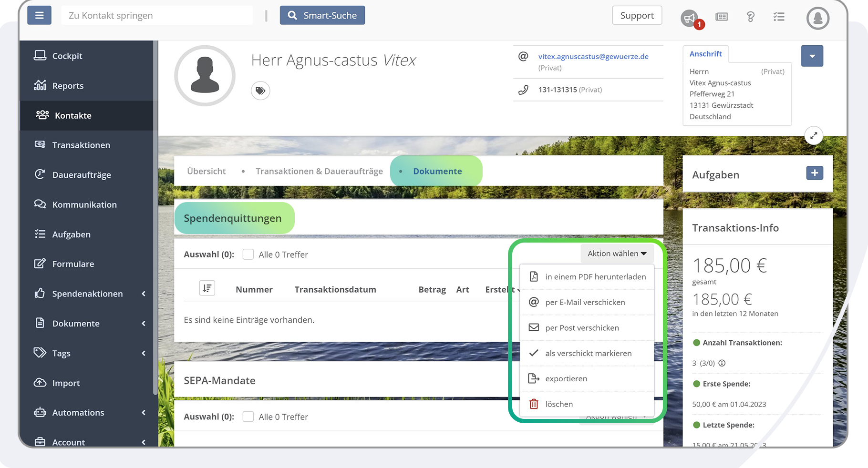
Task: Select 'per E-Mail verschicken' menu option
Action: pyautogui.click(x=585, y=302)
